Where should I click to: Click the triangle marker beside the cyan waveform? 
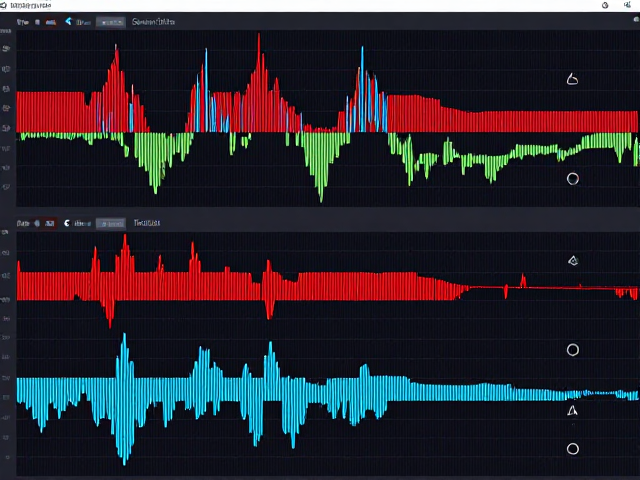pyautogui.click(x=572, y=411)
